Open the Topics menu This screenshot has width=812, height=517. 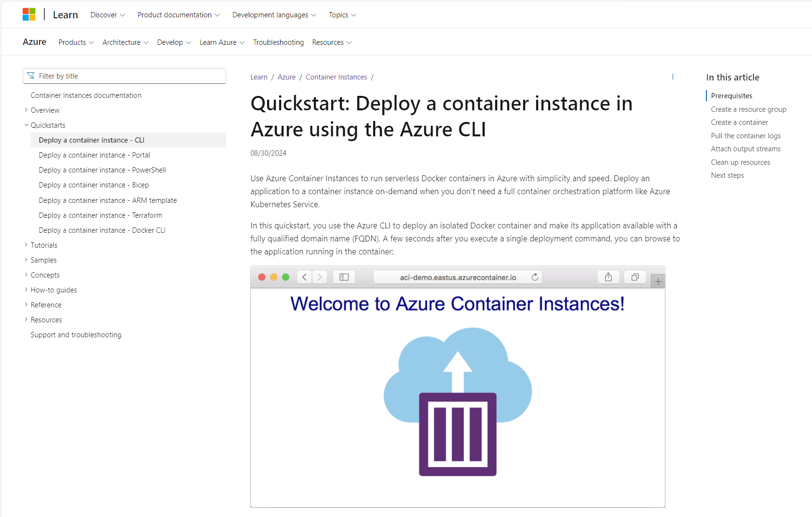[341, 15]
